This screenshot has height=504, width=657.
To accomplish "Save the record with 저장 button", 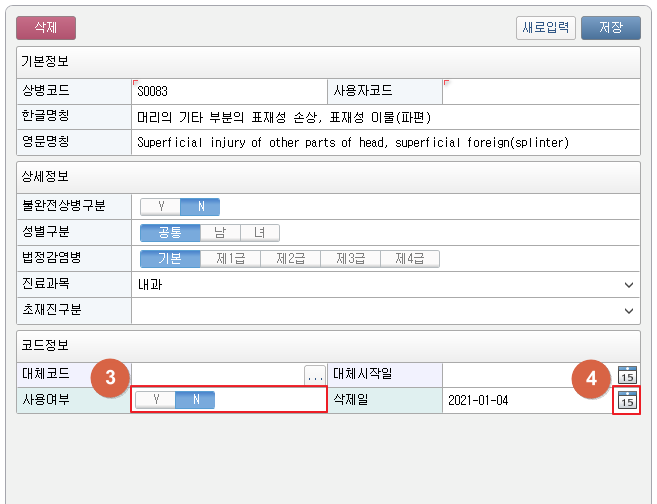I will tap(610, 28).
